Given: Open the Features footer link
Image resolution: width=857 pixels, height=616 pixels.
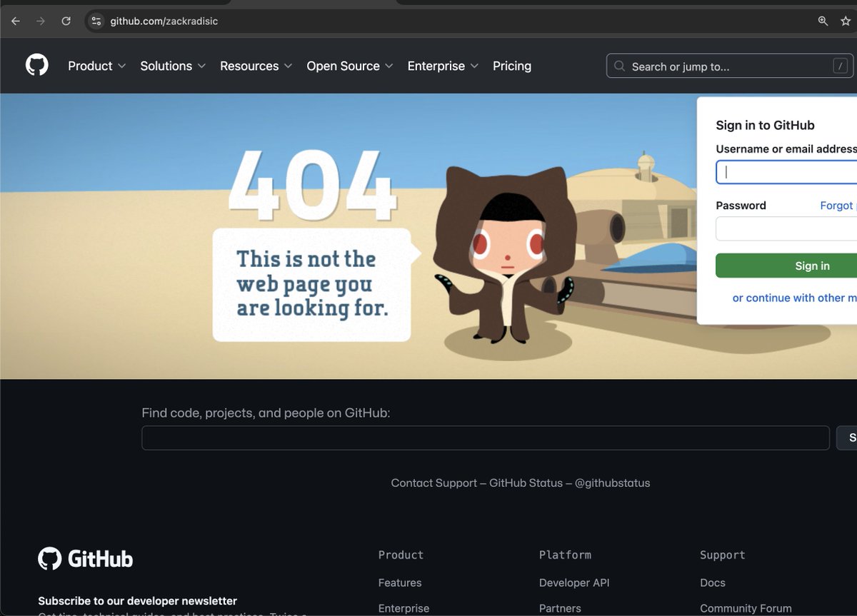Looking at the screenshot, I should tap(400, 582).
